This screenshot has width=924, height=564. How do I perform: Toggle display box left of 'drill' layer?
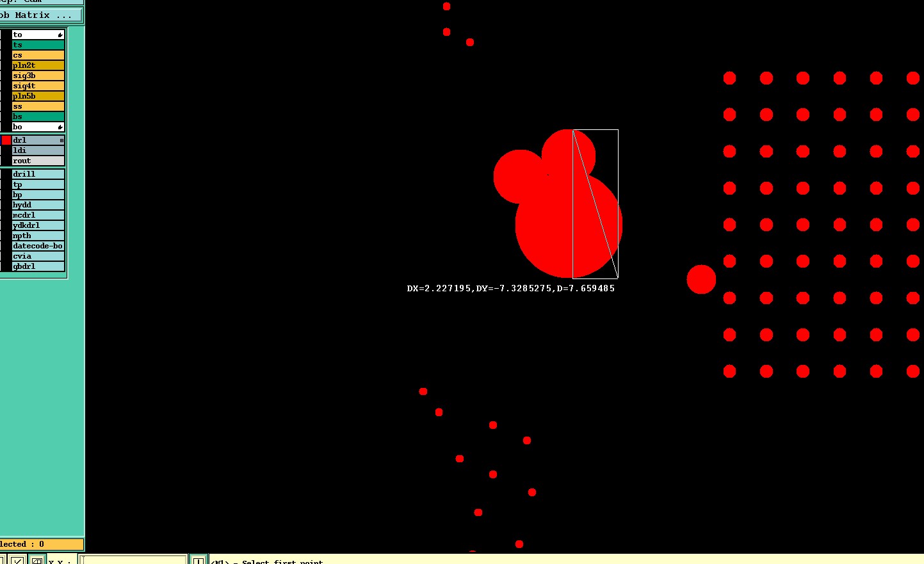click(x=6, y=174)
